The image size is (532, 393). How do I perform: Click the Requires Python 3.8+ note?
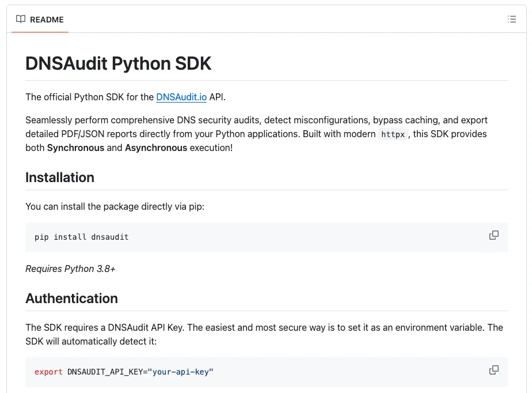pos(70,269)
